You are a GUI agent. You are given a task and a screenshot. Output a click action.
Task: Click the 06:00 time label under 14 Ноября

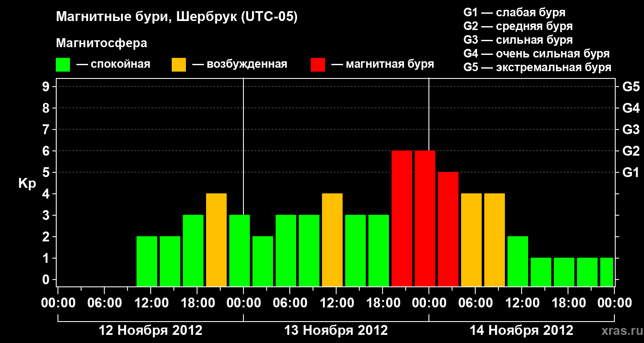pyautogui.click(x=475, y=303)
